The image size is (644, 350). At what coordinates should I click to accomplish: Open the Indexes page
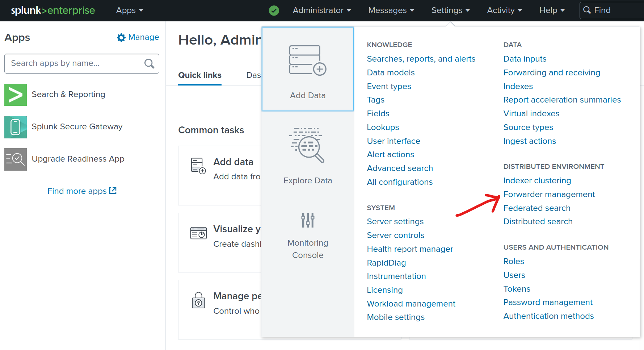point(518,87)
